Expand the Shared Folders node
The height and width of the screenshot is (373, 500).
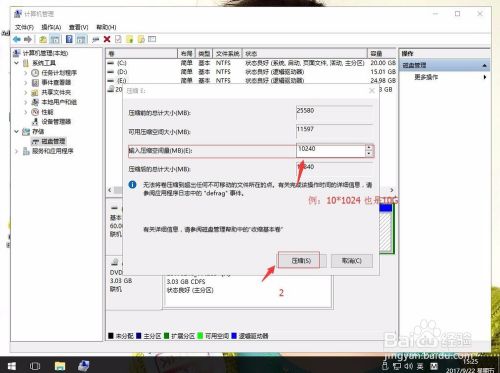pyautogui.click(x=26, y=92)
